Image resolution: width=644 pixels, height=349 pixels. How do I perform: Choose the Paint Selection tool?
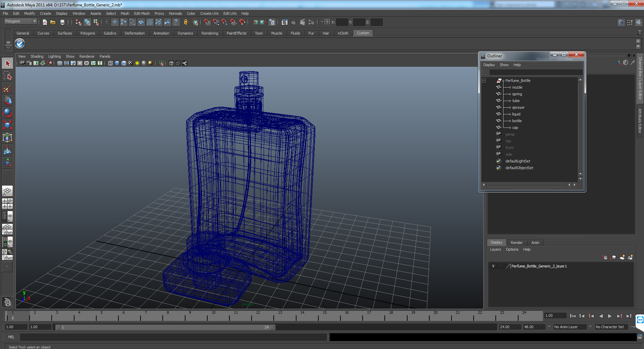(7, 88)
